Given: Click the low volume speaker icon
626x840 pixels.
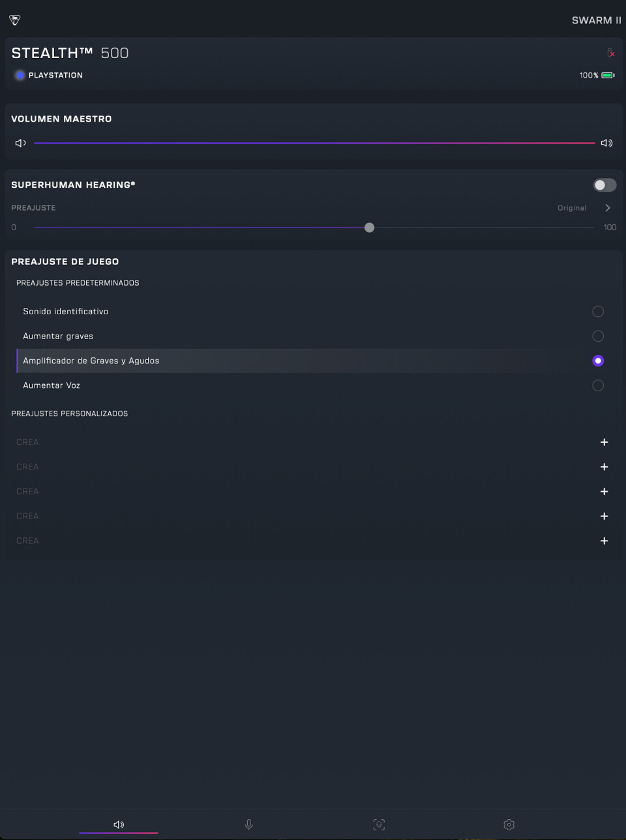Looking at the screenshot, I should coord(21,143).
